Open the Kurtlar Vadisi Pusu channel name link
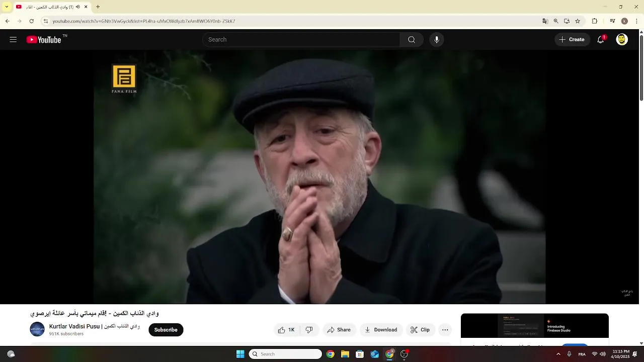This screenshot has width=644, height=362. (95, 326)
